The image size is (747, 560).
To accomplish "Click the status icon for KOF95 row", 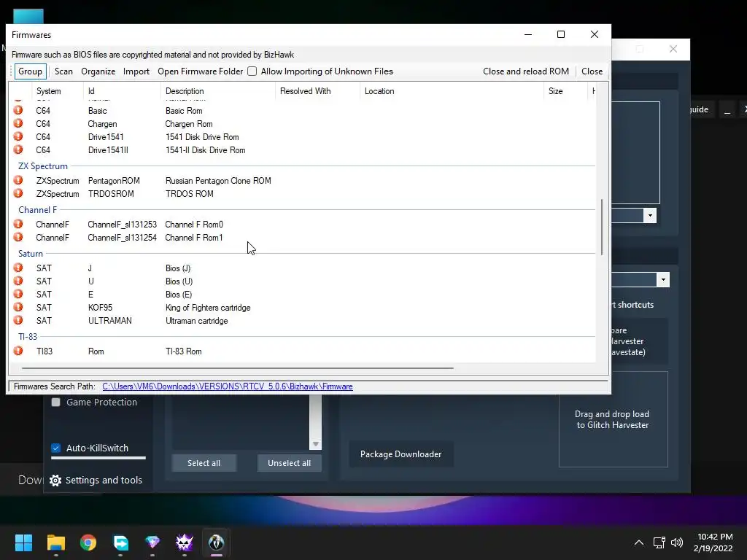I will (x=18, y=307).
